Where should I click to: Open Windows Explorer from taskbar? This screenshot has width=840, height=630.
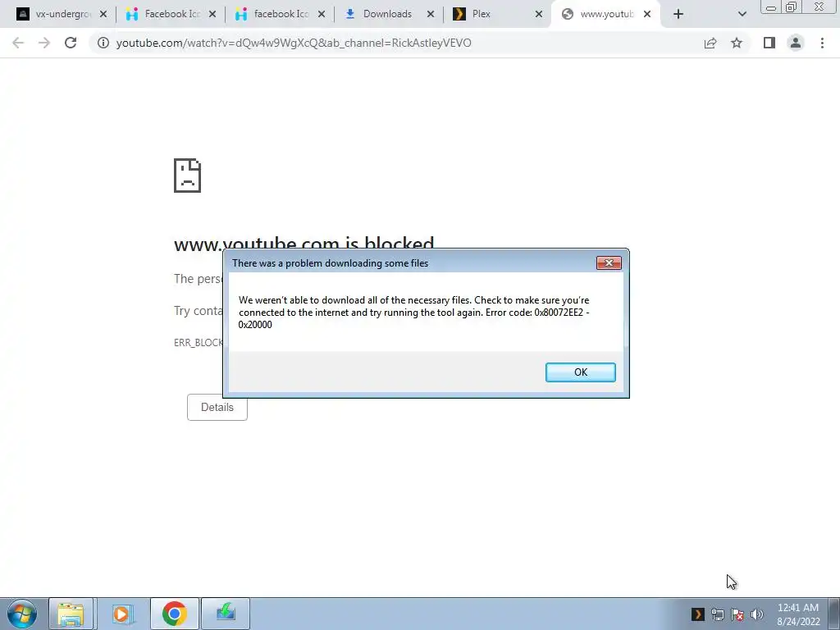[71, 614]
